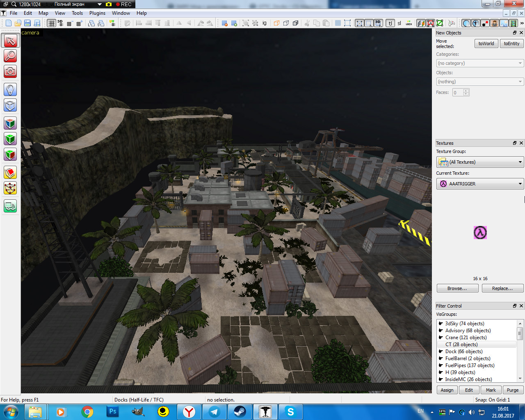Open the Objects '(nothing)' dropdown

pos(480,82)
